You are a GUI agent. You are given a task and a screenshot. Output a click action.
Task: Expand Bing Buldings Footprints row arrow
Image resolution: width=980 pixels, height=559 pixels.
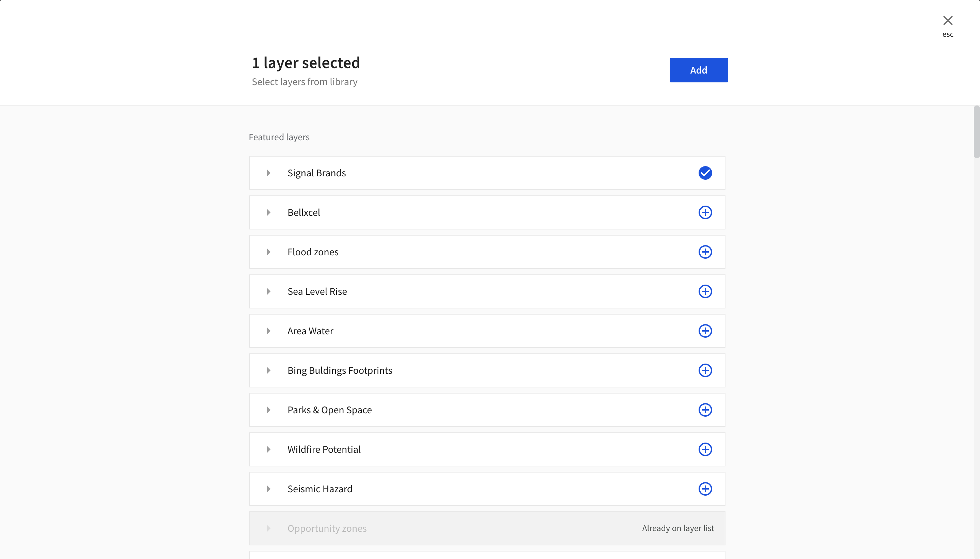coord(268,370)
